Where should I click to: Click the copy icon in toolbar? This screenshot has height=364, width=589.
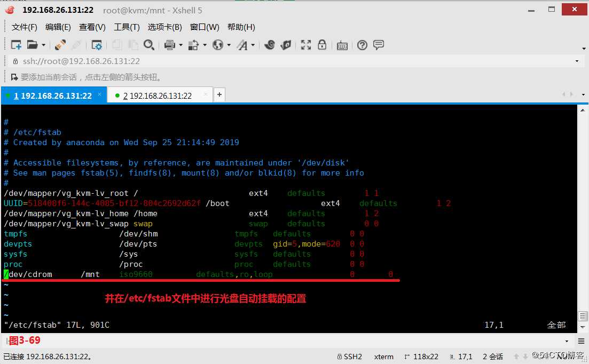click(117, 45)
